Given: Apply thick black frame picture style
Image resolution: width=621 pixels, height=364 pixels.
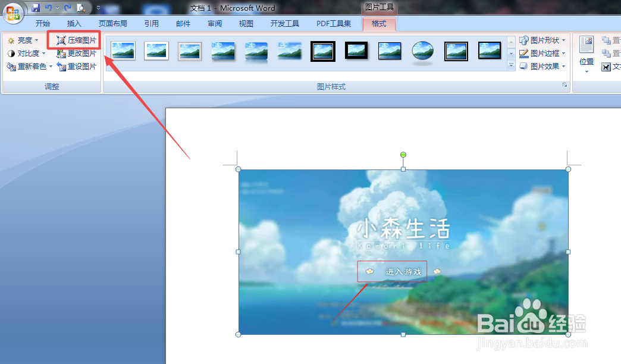Looking at the screenshot, I should (356, 51).
